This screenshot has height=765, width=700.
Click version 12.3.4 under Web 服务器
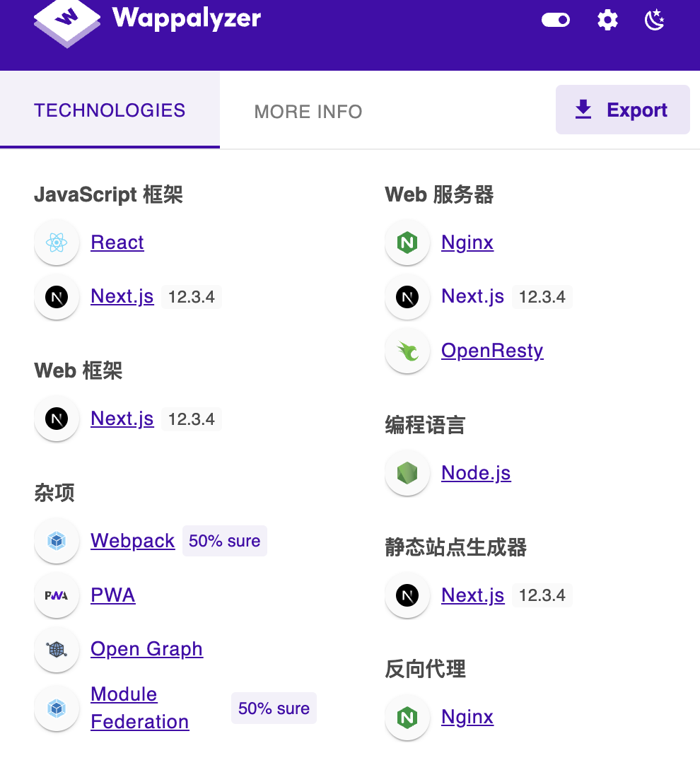[x=542, y=297]
